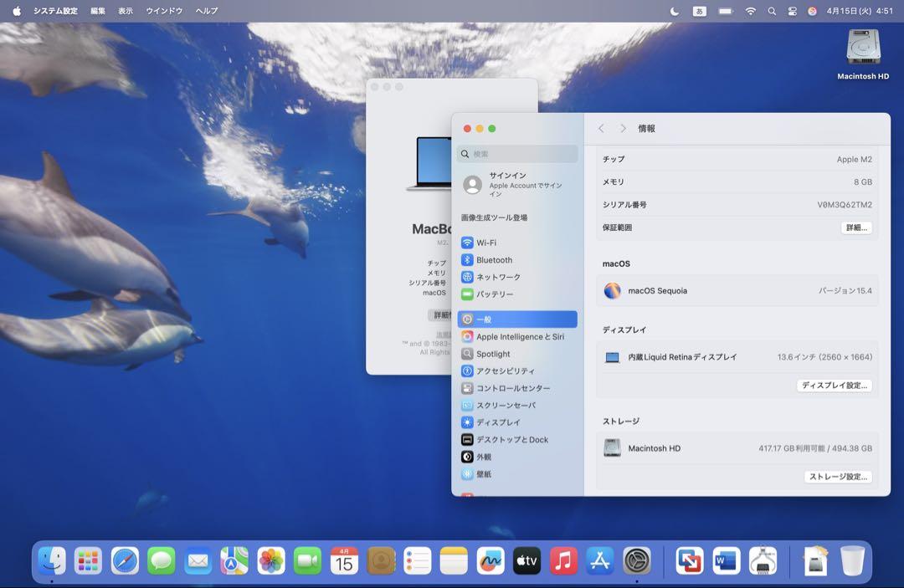Click 詳細... button for 保証範囲

pyautogui.click(x=856, y=228)
